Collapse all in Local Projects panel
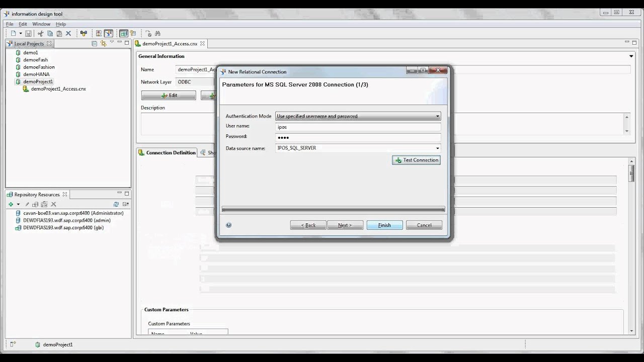Viewport: 644px width, 362px height. point(95,44)
